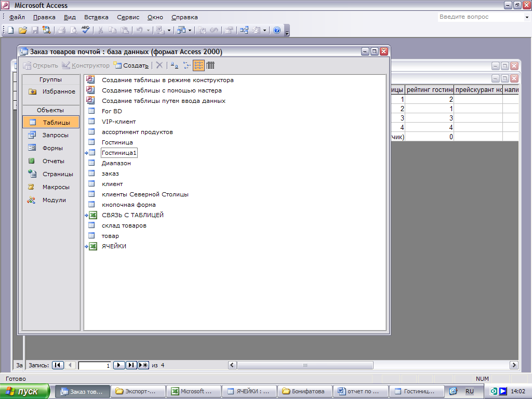The width and height of the screenshot is (532, 399).
Task: Open the Relationships schema icon
Action: 244,30
